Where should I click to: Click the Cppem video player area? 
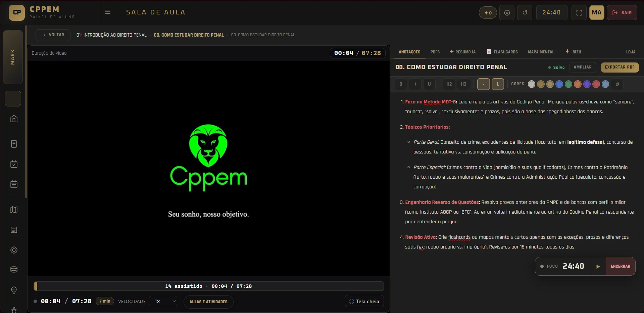click(208, 169)
